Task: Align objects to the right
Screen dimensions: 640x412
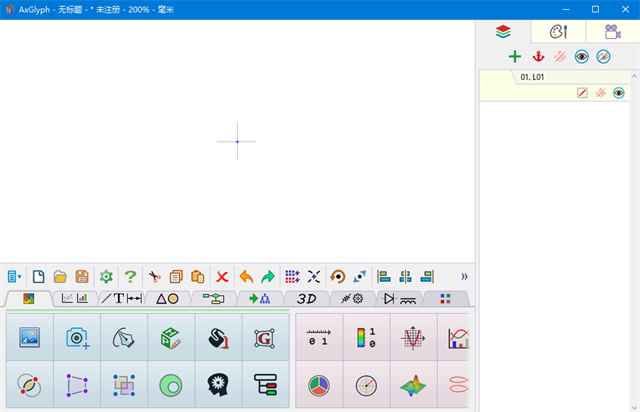Action: point(427,276)
